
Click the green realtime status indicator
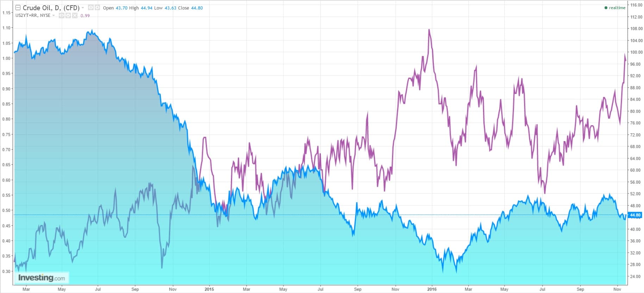pyautogui.click(x=615, y=8)
